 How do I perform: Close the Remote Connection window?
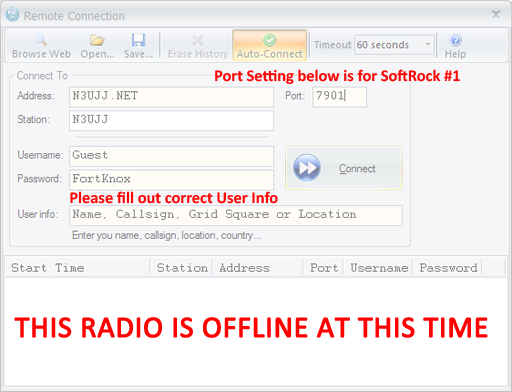[496, 14]
